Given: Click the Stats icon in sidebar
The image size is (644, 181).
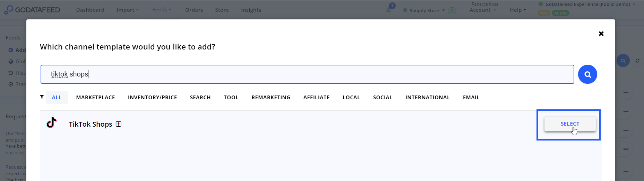Looking at the screenshot, I should (x=11, y=84).
